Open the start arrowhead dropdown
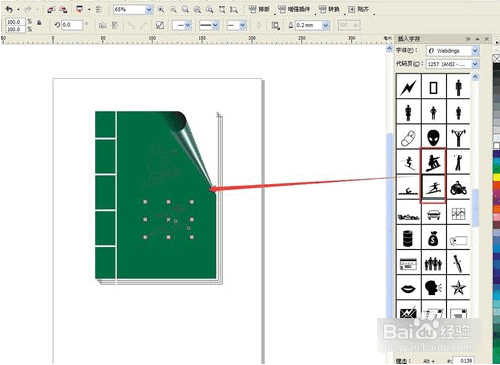The height and width of the screenshot is (365, 500). pyautogui.click(x=188, y=25)
